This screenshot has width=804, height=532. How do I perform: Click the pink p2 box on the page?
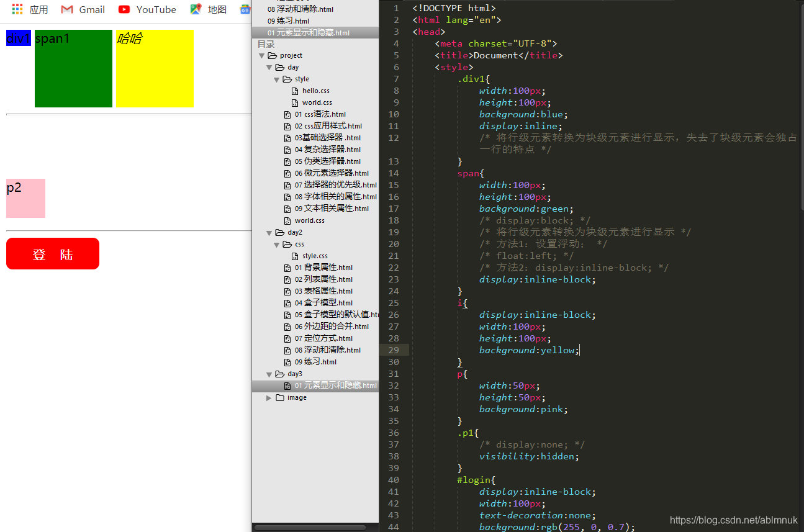(x=25, y=198)
